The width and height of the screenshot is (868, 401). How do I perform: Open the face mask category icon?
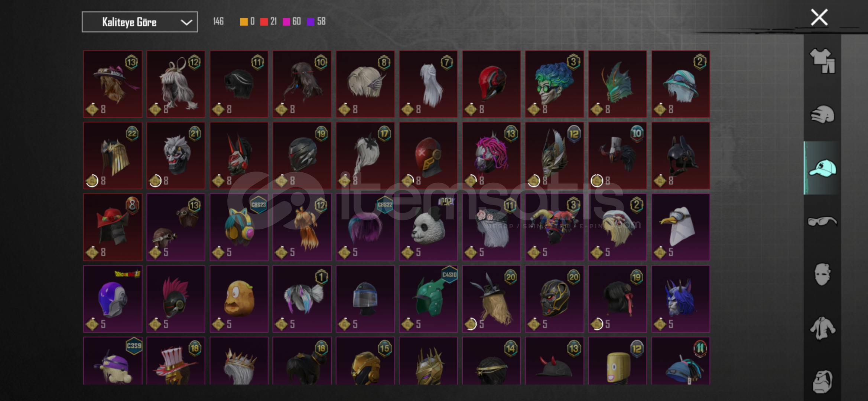(822, 275)
